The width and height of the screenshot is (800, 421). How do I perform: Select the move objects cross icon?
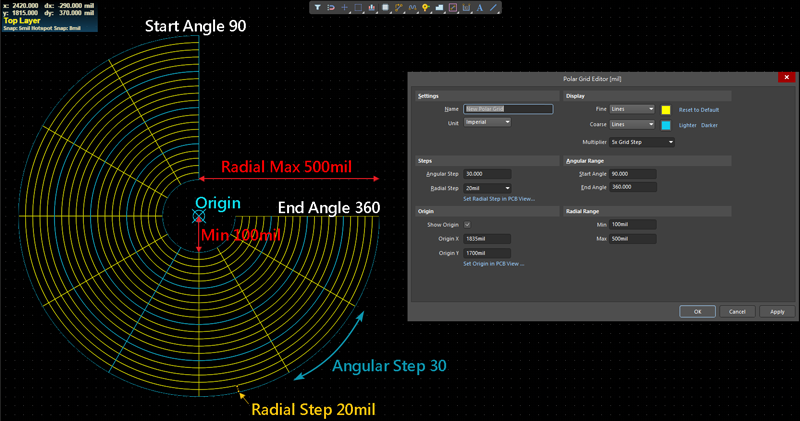point(345,7)
